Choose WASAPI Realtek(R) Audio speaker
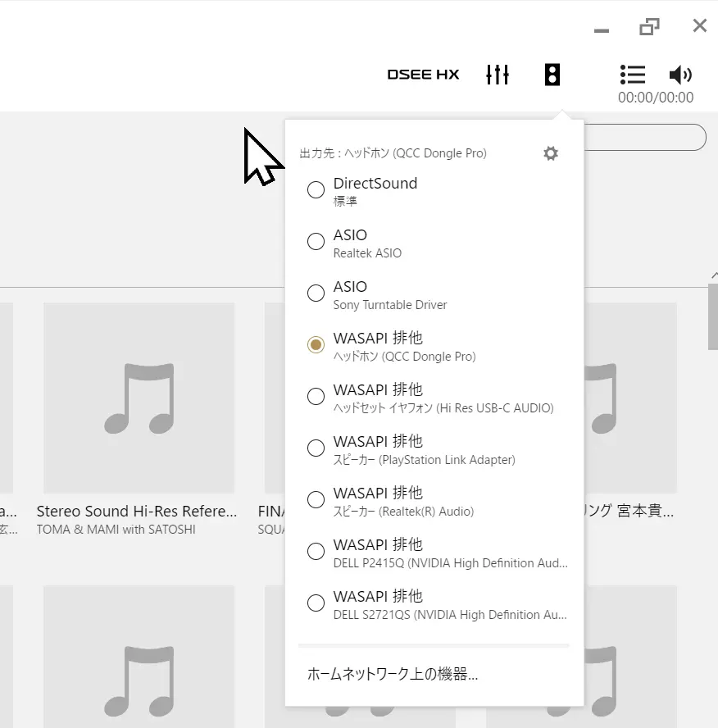Screen dimensions: 718x728 tap(316, 500)
